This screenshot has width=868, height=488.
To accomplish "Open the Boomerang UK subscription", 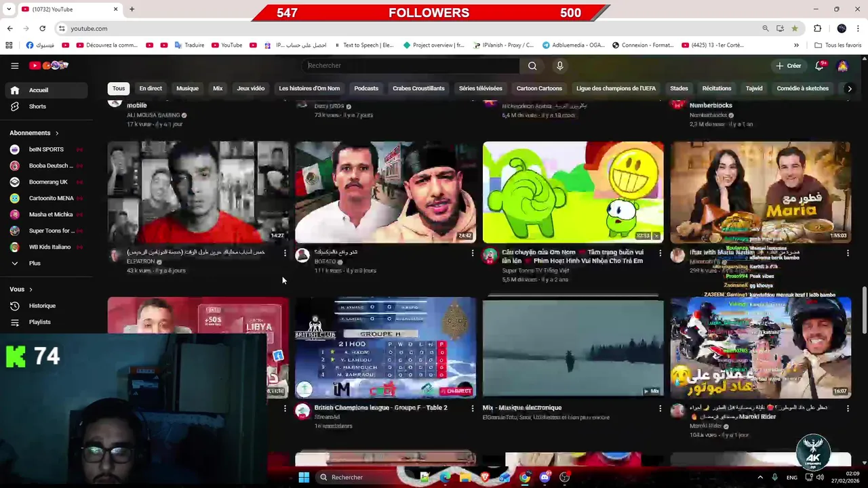I will coord(46,182).
